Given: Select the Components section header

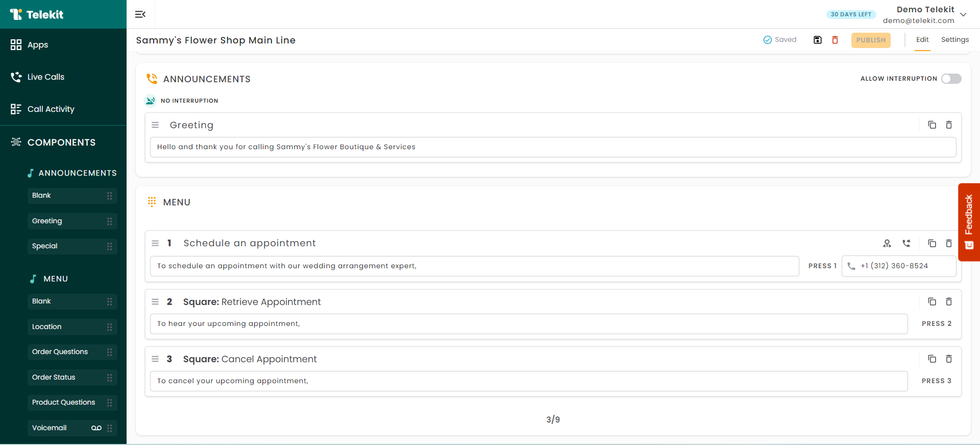Looking at the screenshot, I should pyautogui.click(x=53, y=143).
